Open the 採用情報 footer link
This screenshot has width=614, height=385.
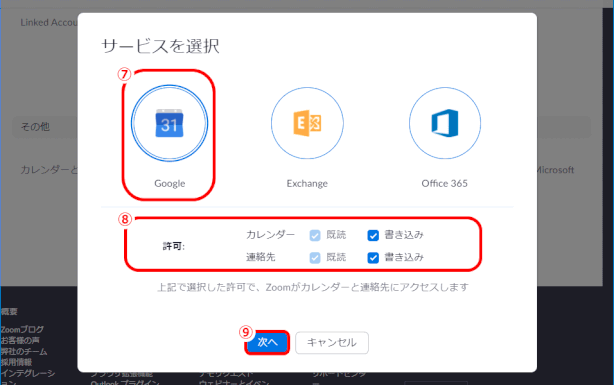16,362
